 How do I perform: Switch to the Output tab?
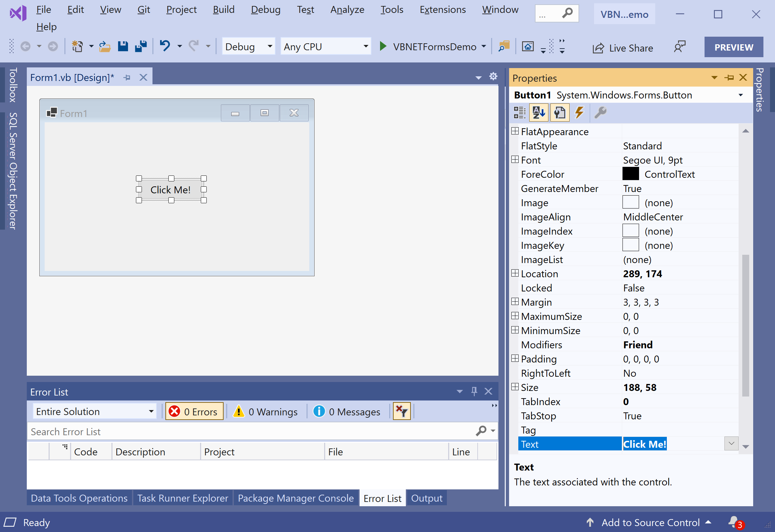(x=426, y=498)
